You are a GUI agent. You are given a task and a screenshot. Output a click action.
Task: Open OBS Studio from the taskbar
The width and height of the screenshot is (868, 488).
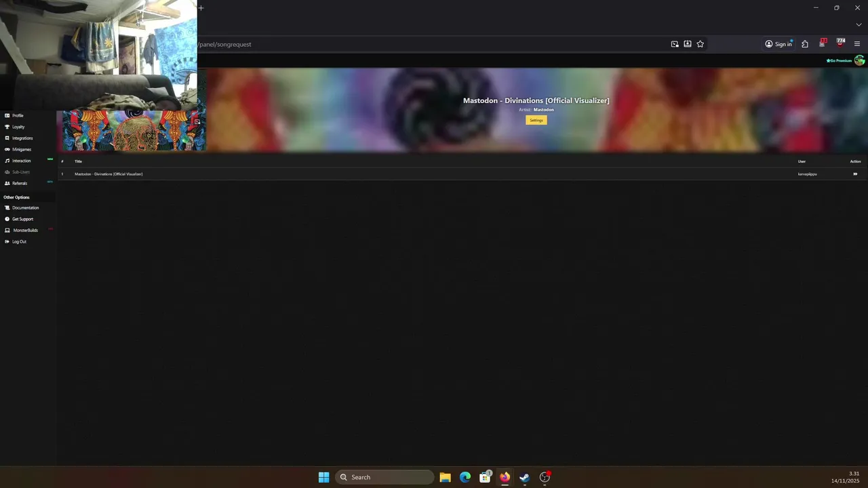coord(545,477)
